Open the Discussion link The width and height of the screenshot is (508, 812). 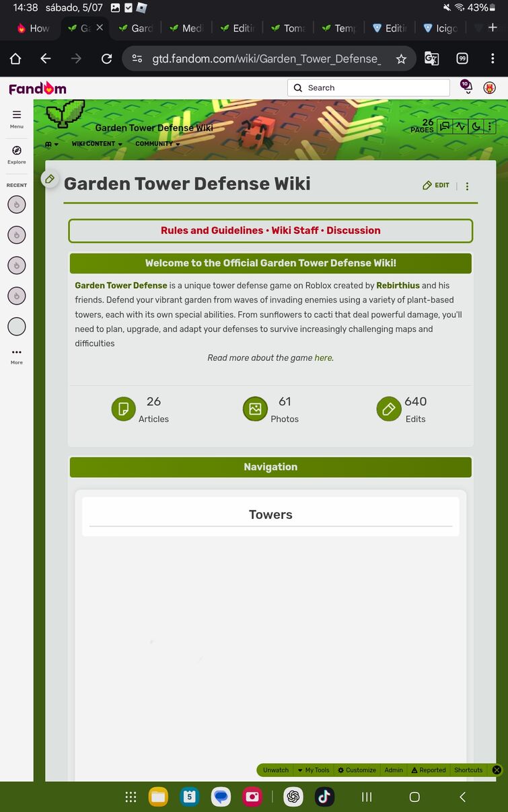pos(353,230)
